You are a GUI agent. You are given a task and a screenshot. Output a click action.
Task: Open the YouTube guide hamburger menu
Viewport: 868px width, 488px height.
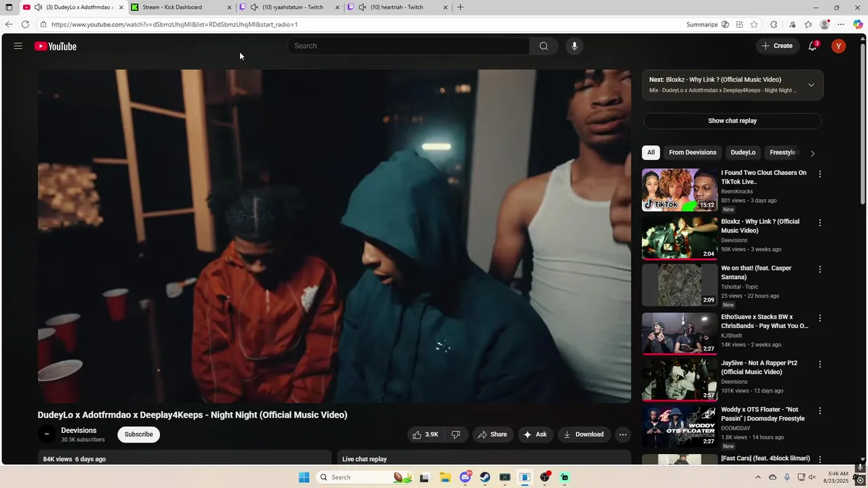pos(18,46)
